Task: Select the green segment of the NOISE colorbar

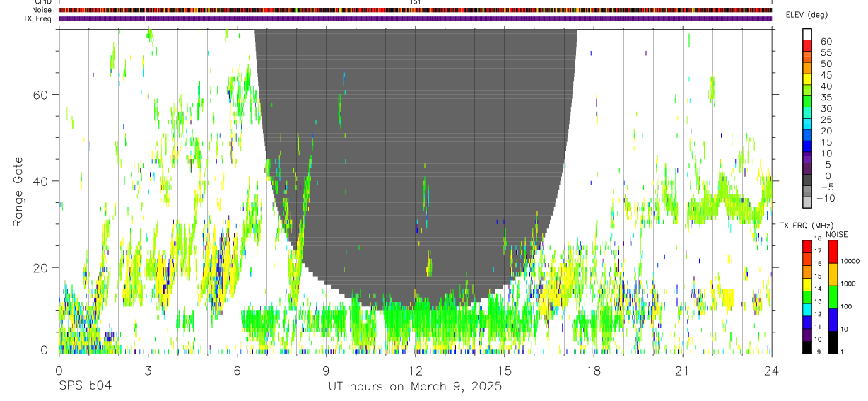Action: 832,296
